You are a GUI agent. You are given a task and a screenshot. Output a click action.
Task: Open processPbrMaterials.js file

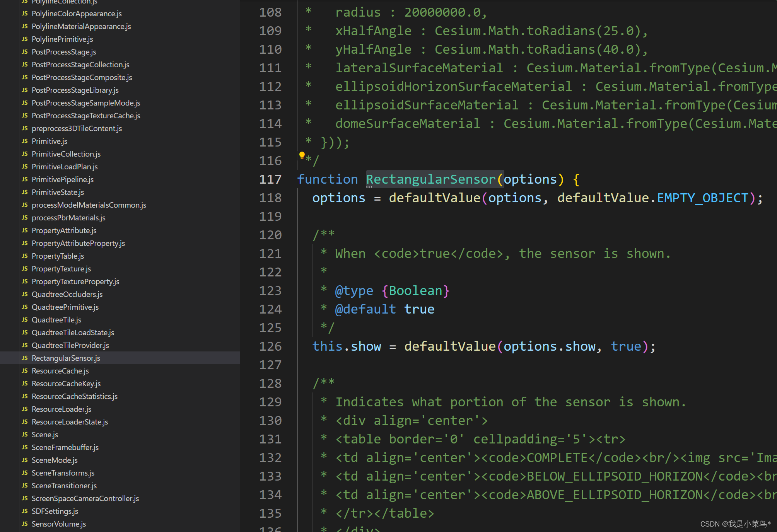[x=68, y=218]
